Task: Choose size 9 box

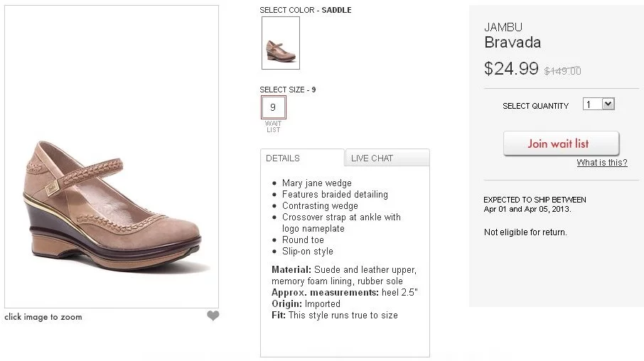Action: 273,107
